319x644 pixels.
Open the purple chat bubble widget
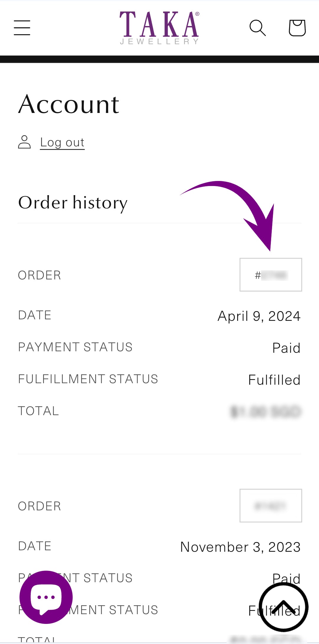coord(46,597)
